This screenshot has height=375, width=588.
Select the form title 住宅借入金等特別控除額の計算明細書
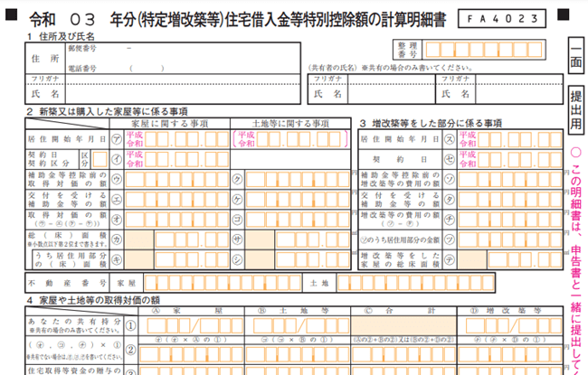click(336, 20)
